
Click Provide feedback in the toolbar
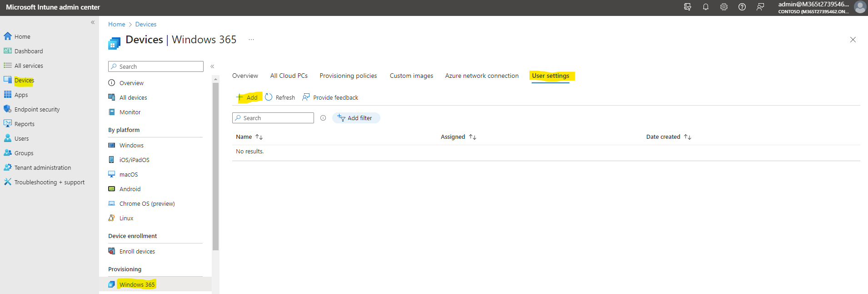pos(330,97)
